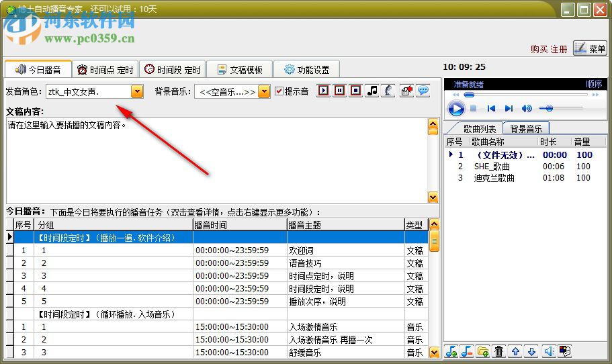Click the add folder icon
612x364 pixels.
[483, 351]
